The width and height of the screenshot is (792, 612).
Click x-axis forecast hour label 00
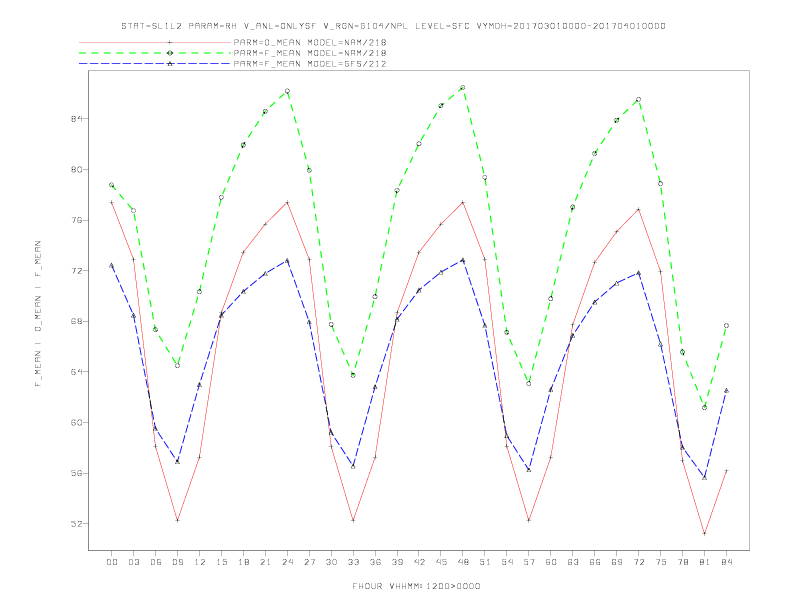[x=112, y=562]
